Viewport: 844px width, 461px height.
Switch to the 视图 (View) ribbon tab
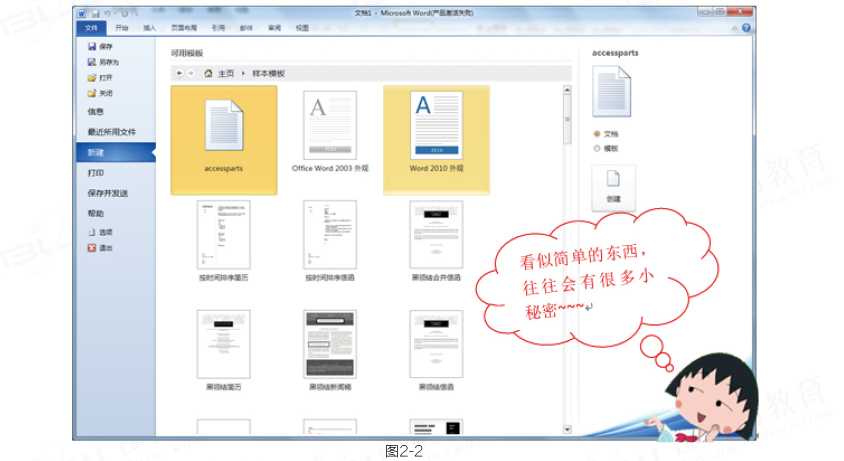pos(303,27)
